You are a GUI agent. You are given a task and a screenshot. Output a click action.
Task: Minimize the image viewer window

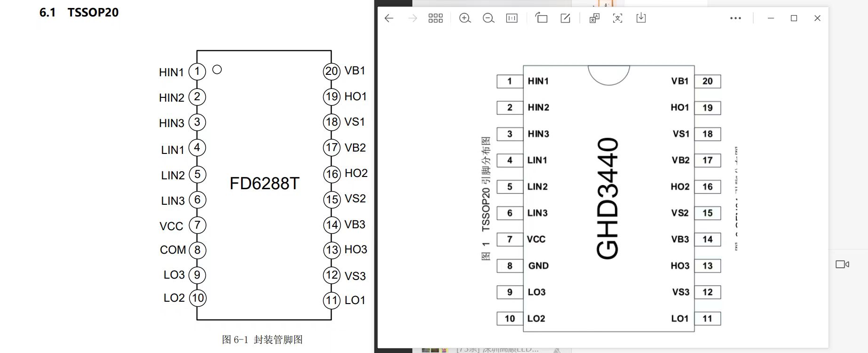click(x=771, y=18)
